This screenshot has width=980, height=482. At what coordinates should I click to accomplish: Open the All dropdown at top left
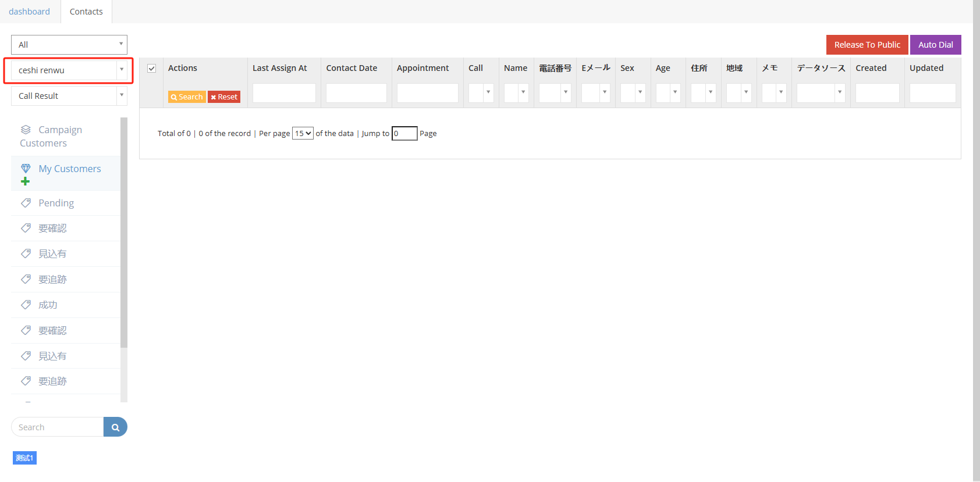coord(69,45)
